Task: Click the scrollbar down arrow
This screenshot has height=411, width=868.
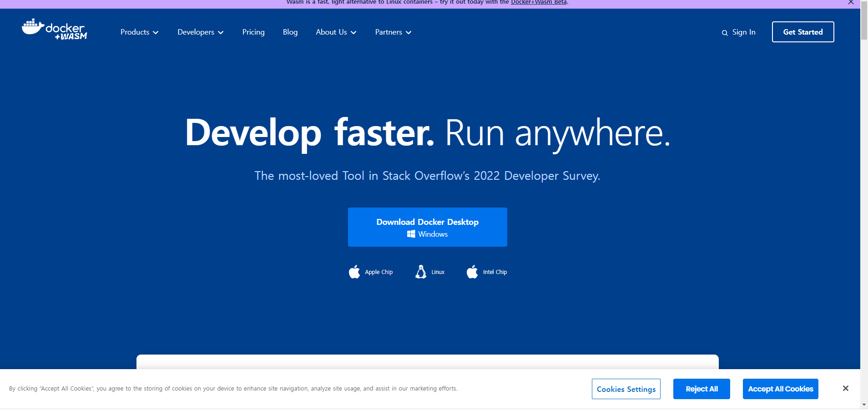Action: point(864,405)
